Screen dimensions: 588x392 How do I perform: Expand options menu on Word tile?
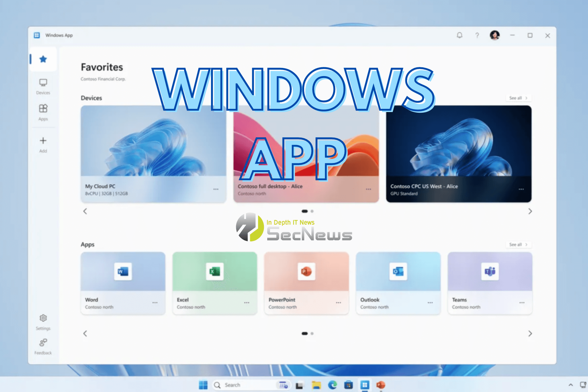[155, 303]
